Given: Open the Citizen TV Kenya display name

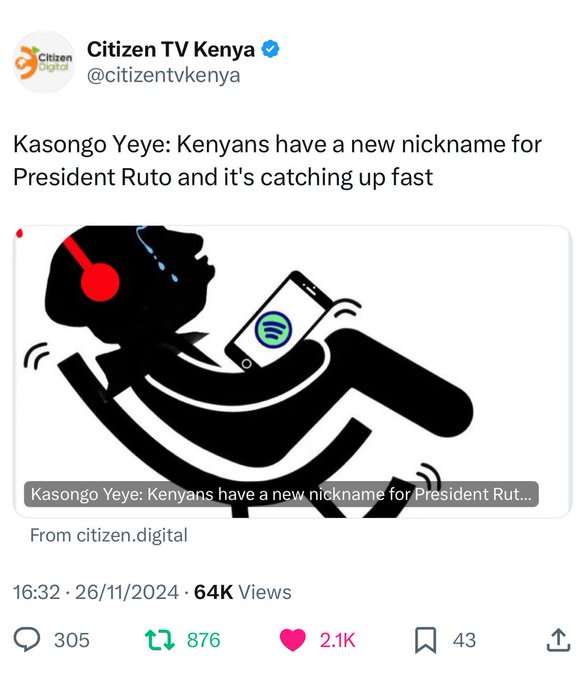Looking at the screenshot, I should [x=170, y=49].
